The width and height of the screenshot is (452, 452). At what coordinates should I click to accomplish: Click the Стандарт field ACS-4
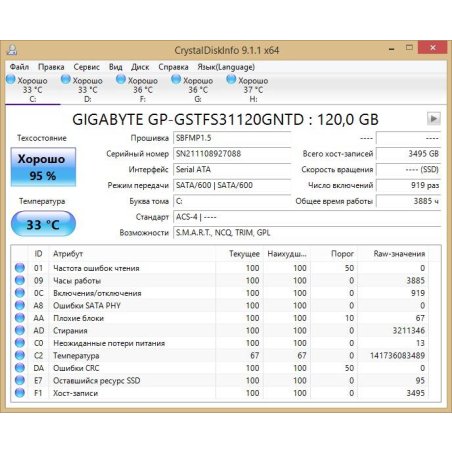click(307, 217)
